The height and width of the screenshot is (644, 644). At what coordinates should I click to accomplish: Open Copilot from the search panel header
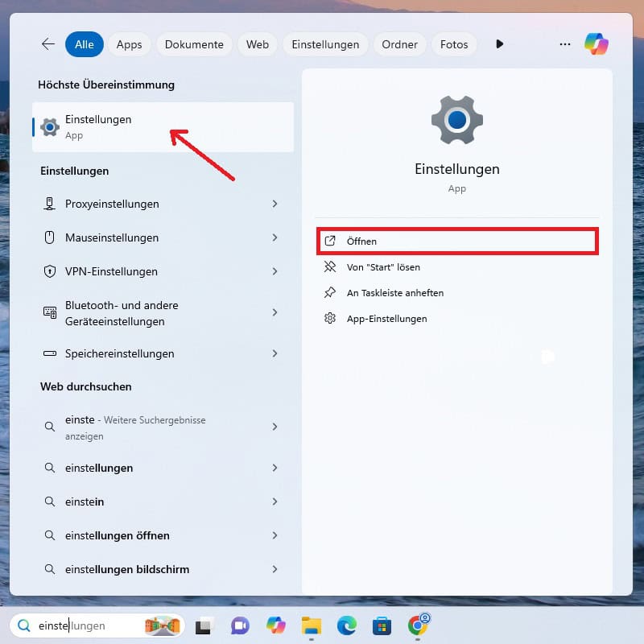point(597,44)
